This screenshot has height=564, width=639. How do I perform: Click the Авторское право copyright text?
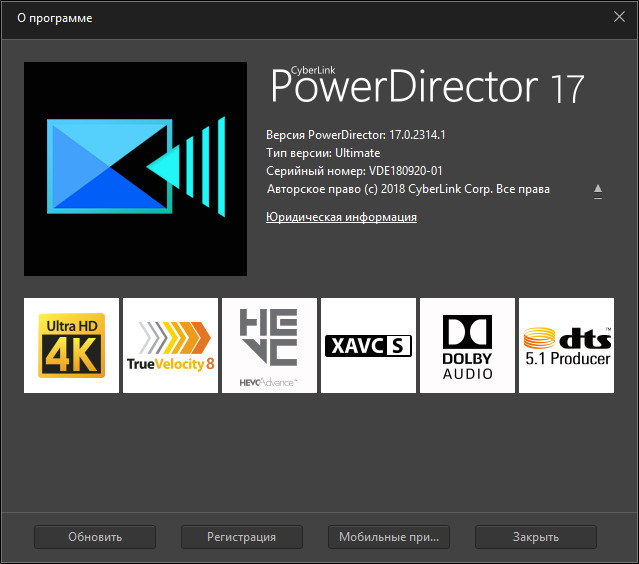[408, 189]
